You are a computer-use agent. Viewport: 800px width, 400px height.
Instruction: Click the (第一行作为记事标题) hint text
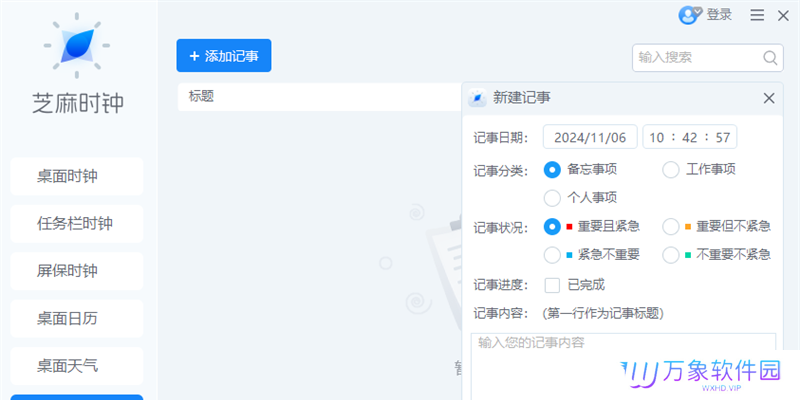click(x=603, y=313)
